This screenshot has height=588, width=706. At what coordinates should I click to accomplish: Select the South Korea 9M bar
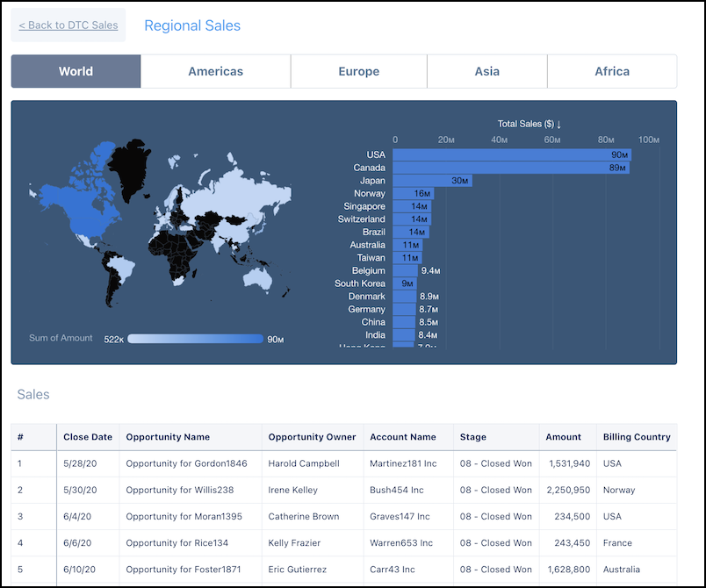[405, 283]
